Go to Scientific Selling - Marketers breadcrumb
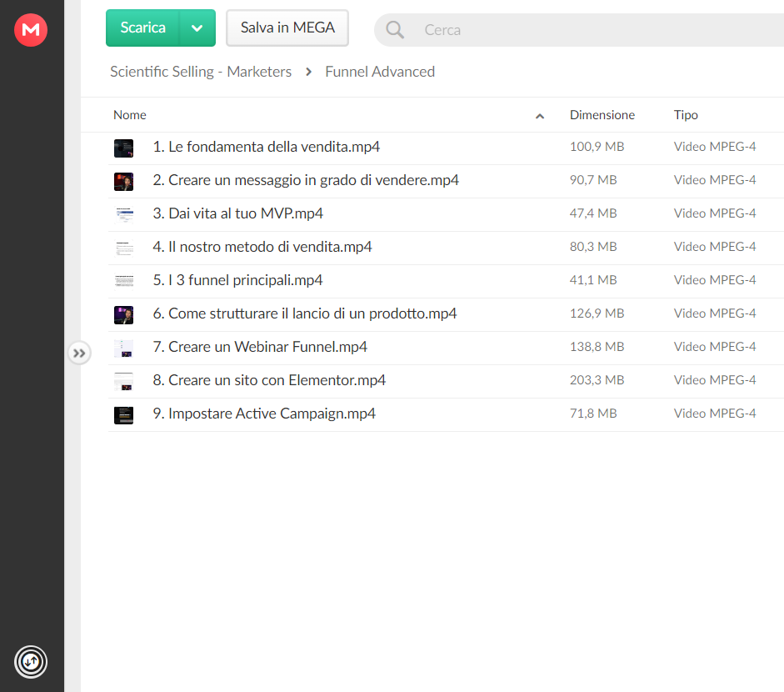784x692 pixels. click(x=201, y=72)
